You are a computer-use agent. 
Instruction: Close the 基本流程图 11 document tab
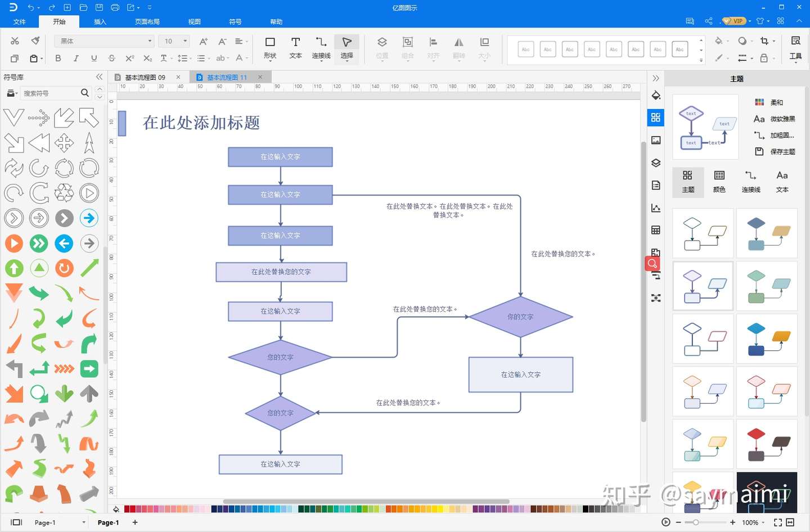click(260, 77)
